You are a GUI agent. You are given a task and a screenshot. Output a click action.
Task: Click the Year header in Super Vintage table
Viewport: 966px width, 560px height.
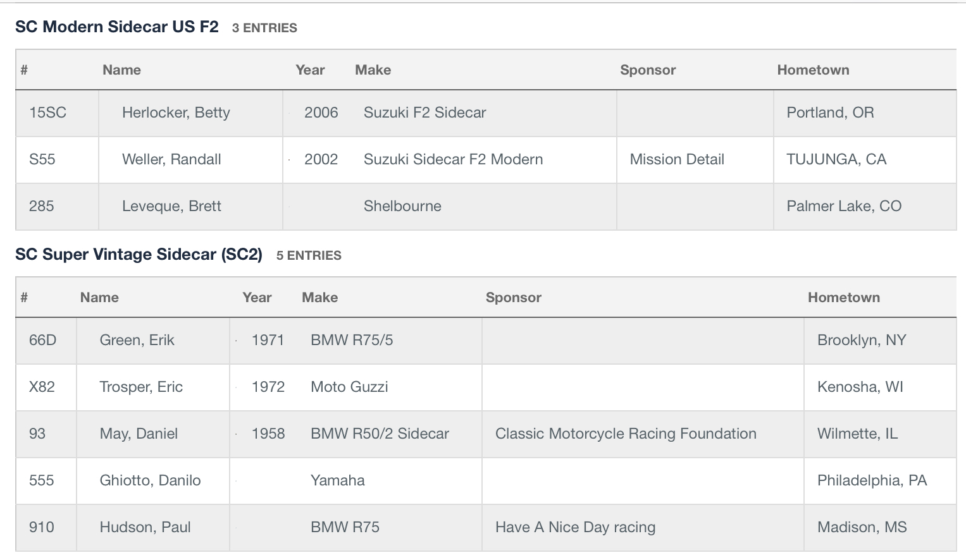(x=257, y=298)
